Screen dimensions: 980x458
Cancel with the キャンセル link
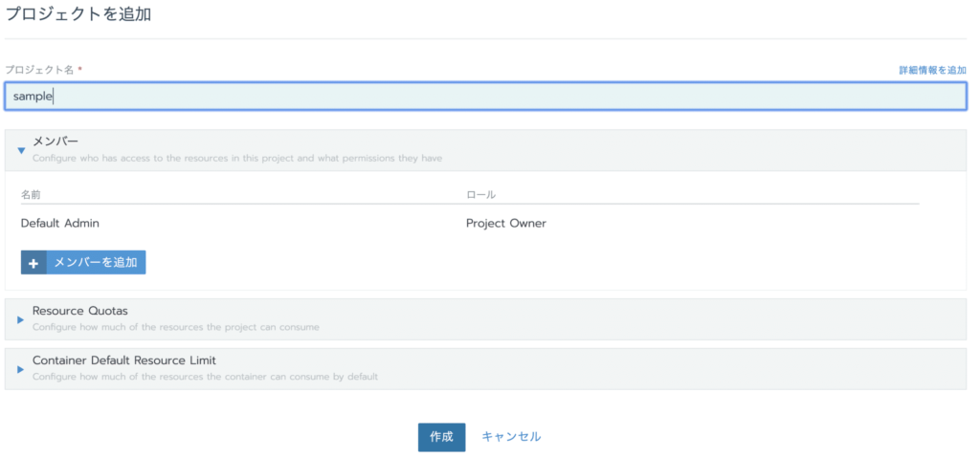[x=511, y=437]
